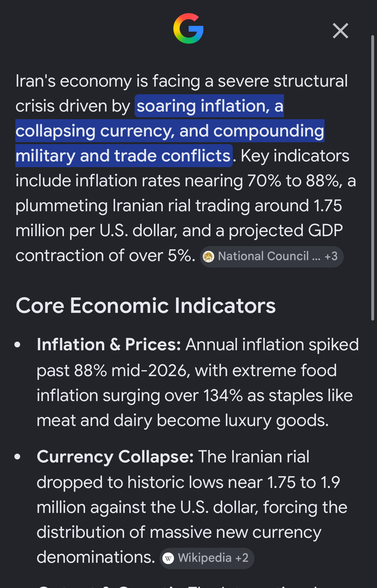
Task: Click the 'contraction of over 5%' text
Action: click(106, 256)
